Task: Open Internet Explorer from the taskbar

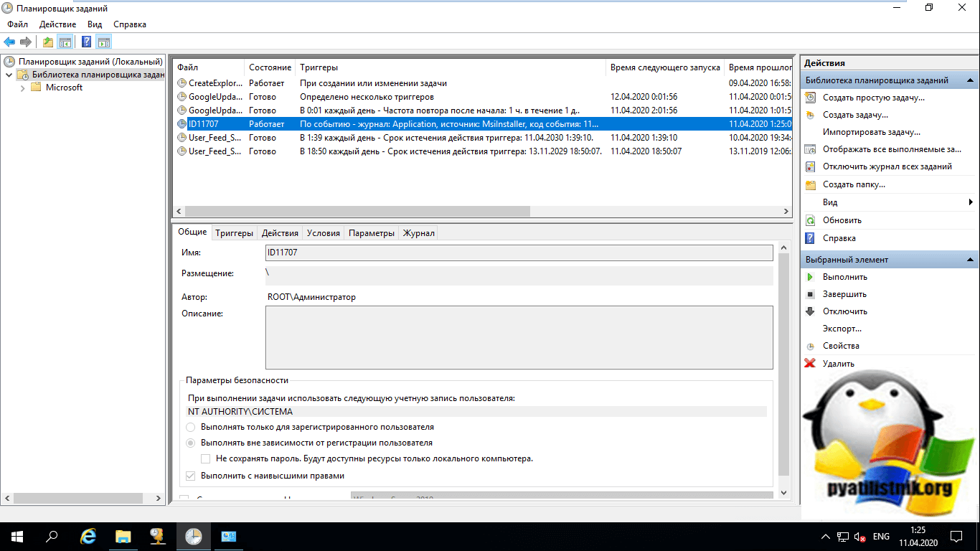Action: [88, 536]
